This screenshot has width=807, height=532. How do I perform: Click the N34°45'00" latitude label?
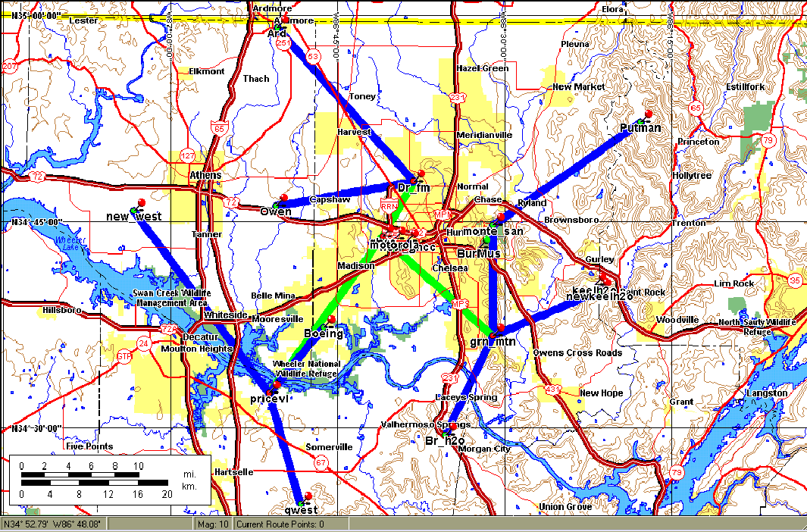click(x=36, y=222)
